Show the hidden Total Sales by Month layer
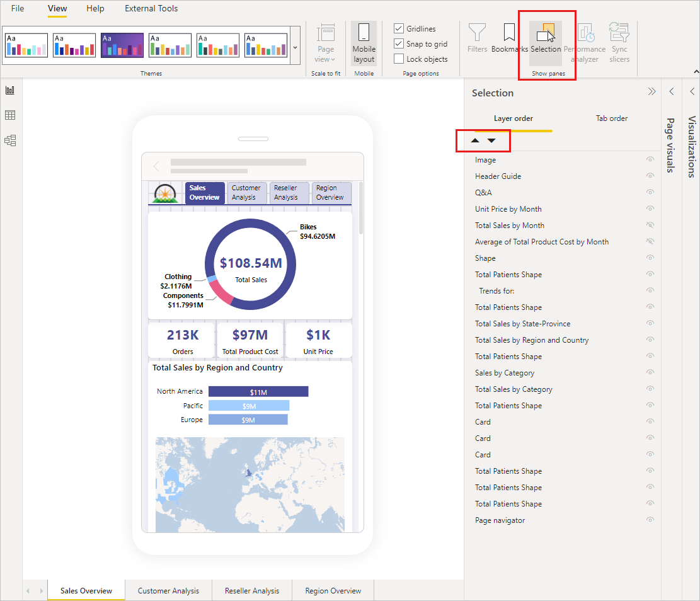 coord(650,225)
